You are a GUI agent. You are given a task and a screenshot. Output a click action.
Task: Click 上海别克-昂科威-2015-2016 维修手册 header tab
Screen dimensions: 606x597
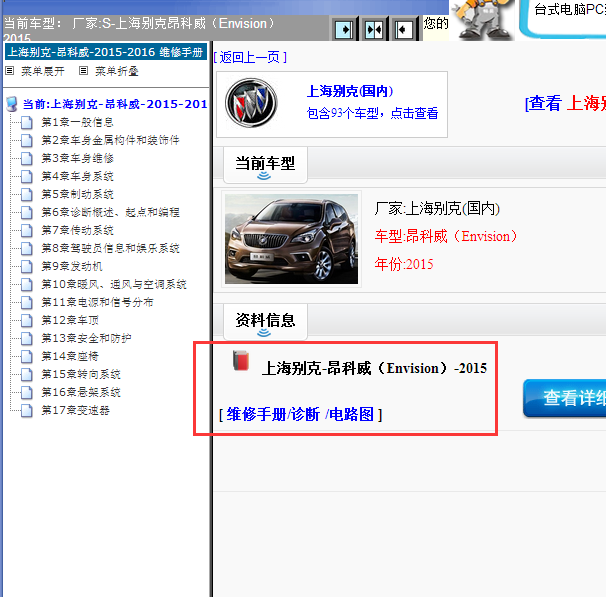point(106,52)
